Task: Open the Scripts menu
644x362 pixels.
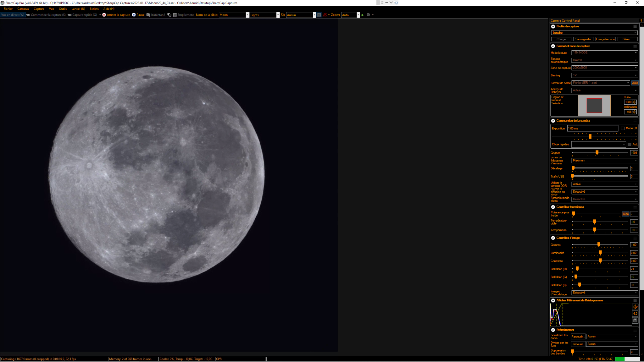Action: [94, 9]
